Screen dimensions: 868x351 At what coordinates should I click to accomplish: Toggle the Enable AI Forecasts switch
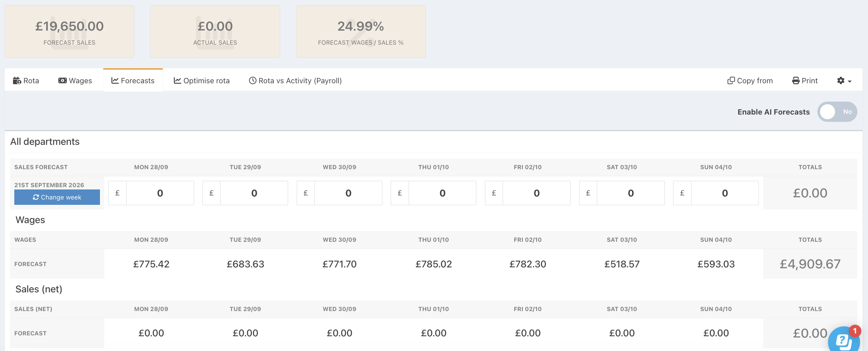[x=837, y=112]
